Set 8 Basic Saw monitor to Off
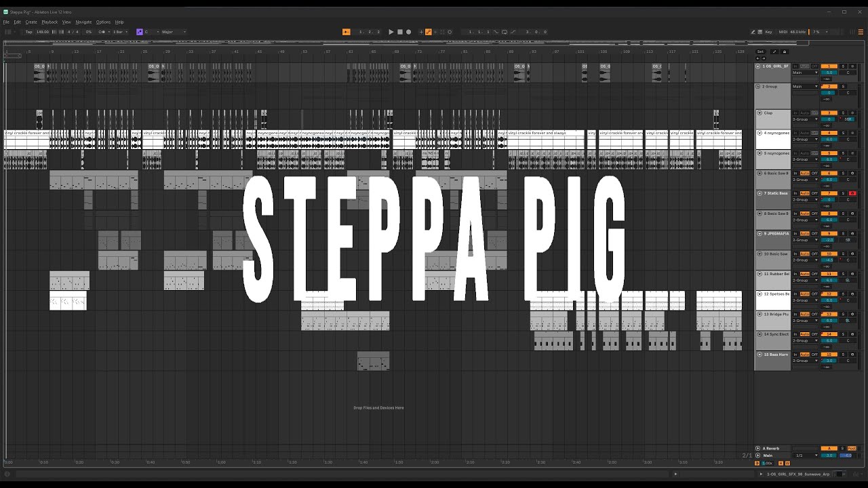 [814, 213]
